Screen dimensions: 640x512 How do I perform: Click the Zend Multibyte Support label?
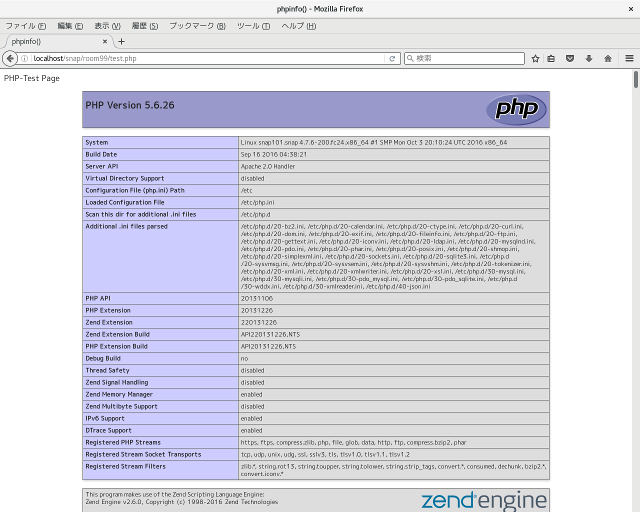[x=121, y=407]
